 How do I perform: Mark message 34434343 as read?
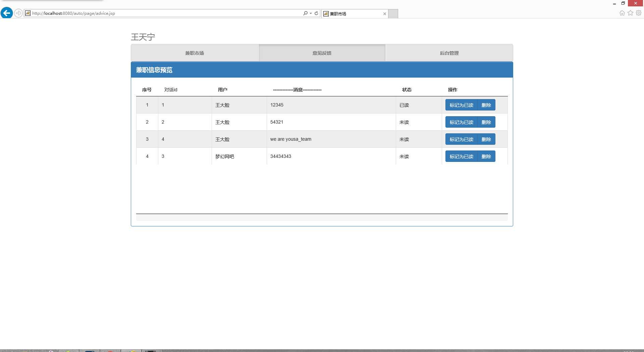coord(461,157)
